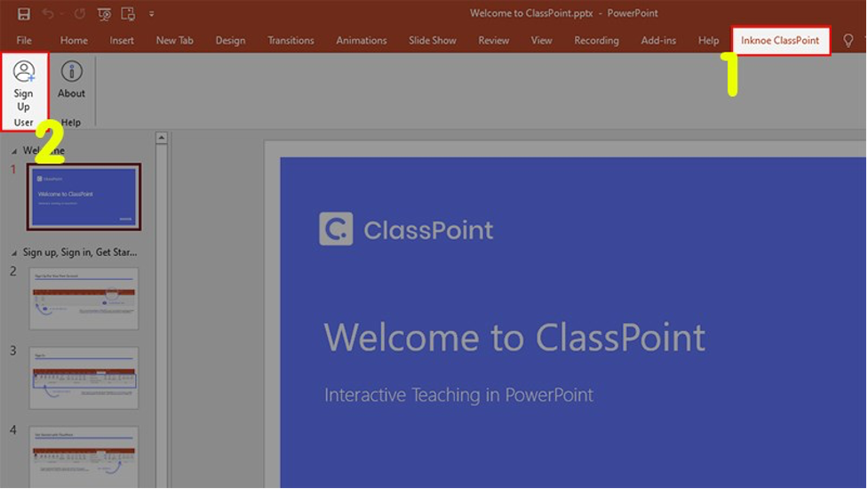
Task: Open the File menu
Action: (x=24, y=41)
